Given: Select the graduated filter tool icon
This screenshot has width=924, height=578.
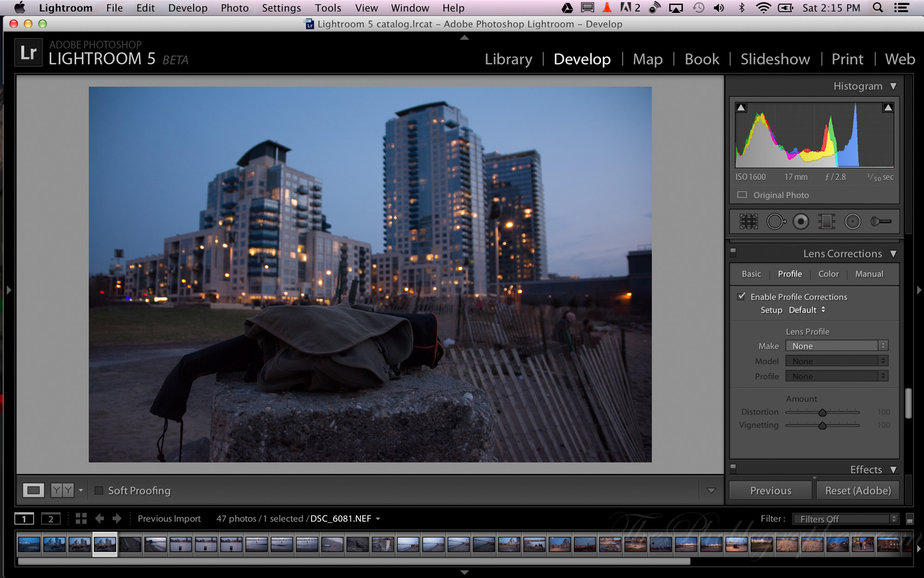Looking at the screenshot, I should coord(827,222).
